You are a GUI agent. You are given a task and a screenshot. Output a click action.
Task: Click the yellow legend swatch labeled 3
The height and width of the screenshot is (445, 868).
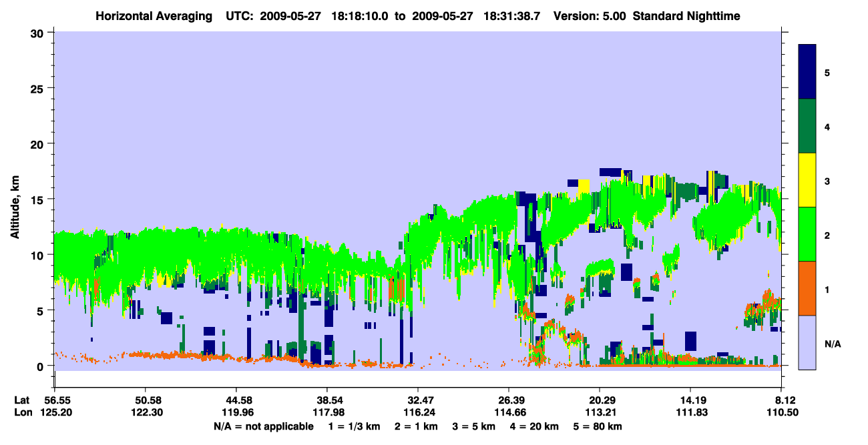point(807,180)
